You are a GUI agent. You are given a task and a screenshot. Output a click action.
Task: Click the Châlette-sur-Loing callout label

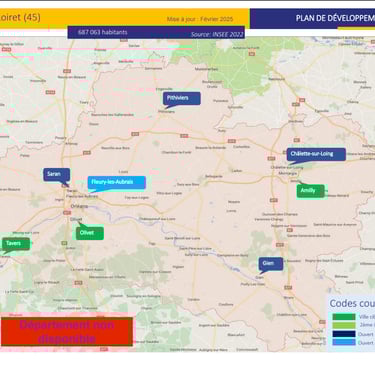316,154
